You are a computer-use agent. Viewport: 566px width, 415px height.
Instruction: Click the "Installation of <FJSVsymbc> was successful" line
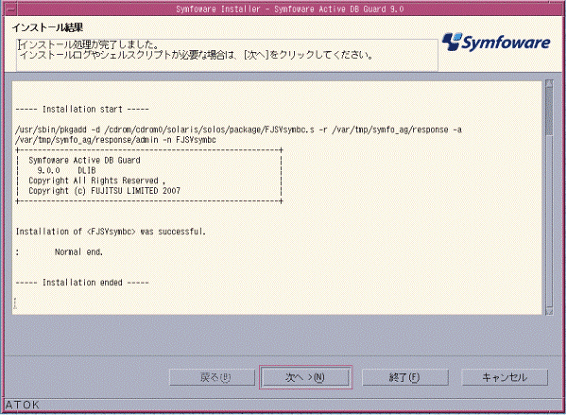click(111, 232)
